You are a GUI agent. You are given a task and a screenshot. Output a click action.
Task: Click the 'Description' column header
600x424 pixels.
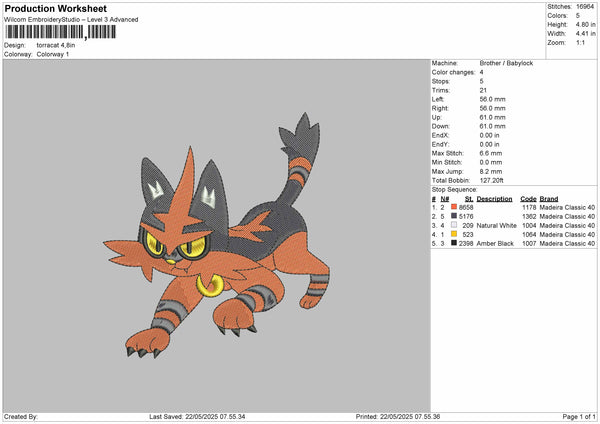point(494,199)
